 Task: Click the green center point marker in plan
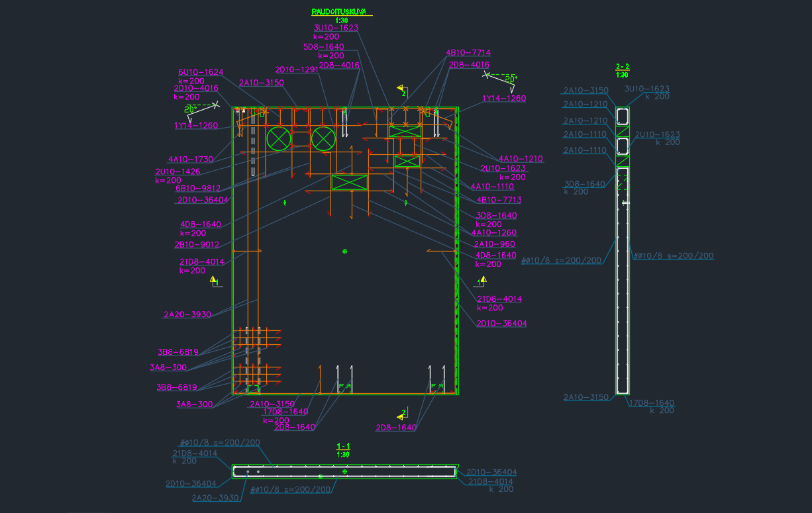coord(344,251)
